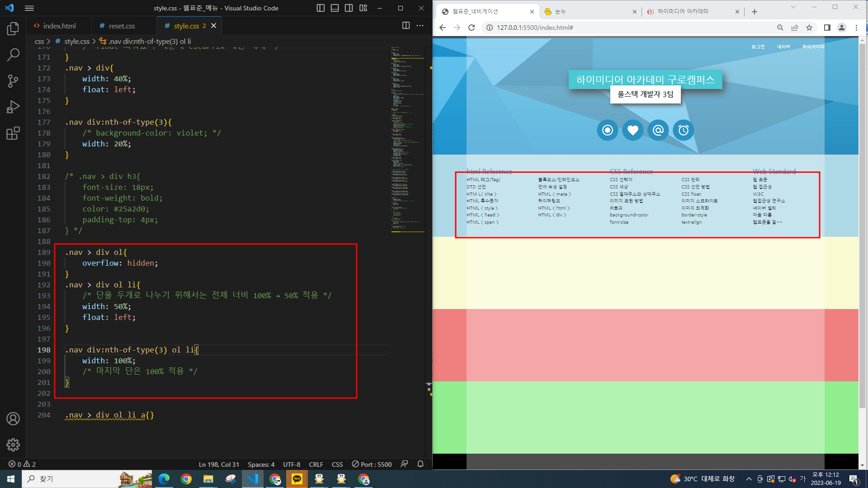Switch to the index.html editor tab

point(59,26)
